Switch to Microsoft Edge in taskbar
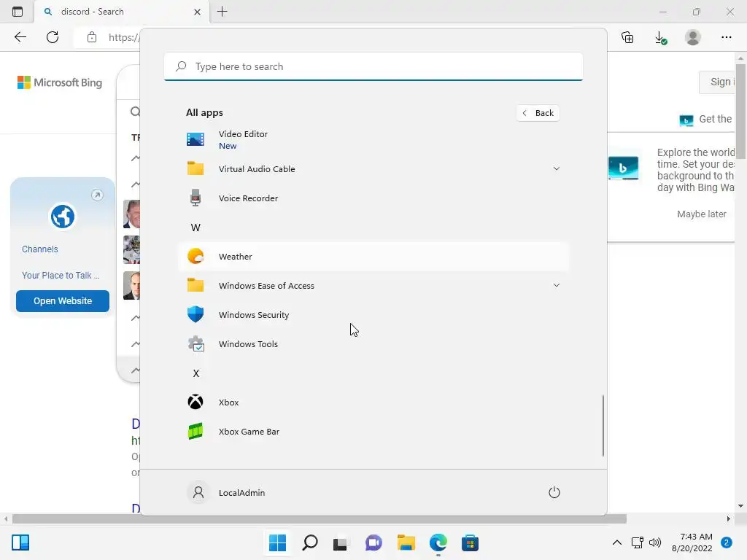Viewport: 747px width, 560px height. 438,542
